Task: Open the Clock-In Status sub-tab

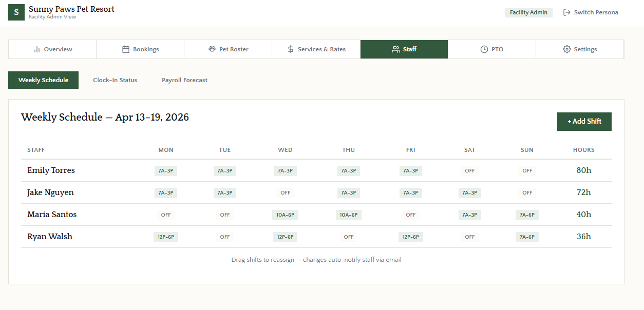Action: [x=115, y=80]
